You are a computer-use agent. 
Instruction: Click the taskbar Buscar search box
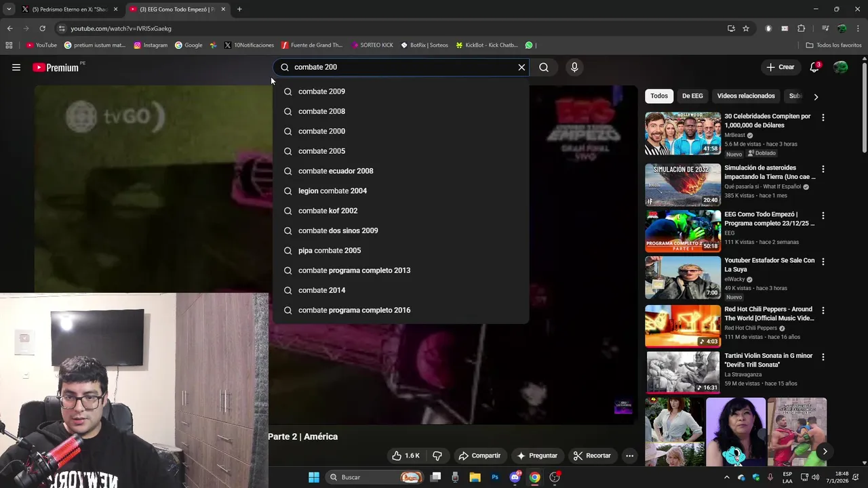(x=375, y=477)
